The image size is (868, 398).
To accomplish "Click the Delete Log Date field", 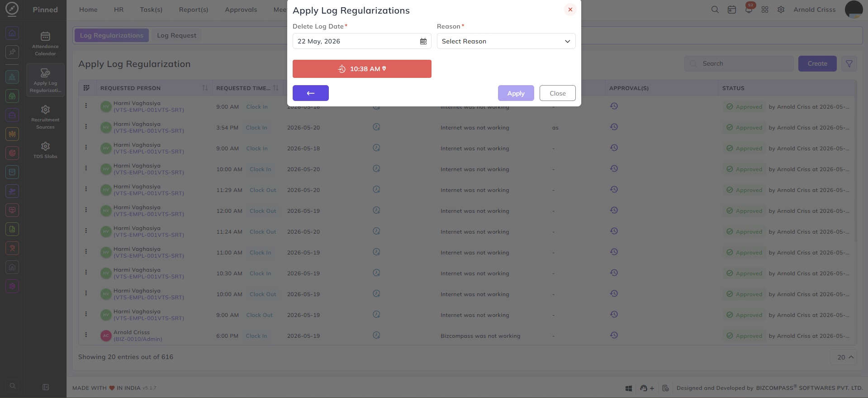I will (x=362, y=41).
